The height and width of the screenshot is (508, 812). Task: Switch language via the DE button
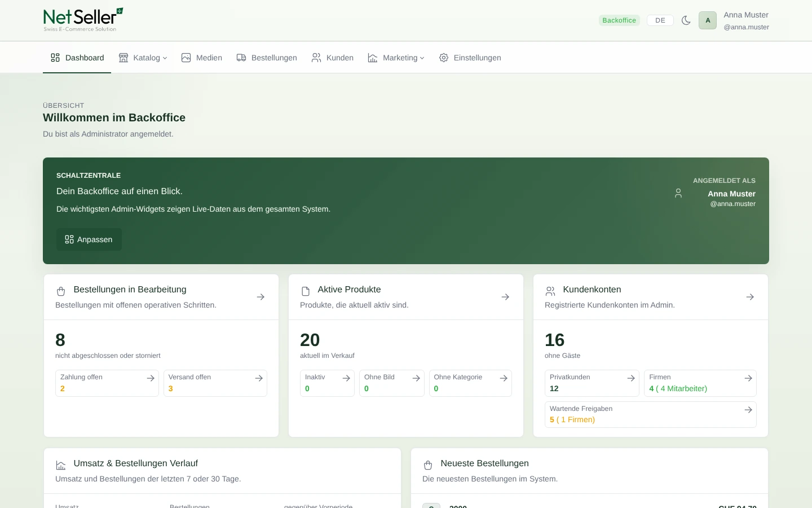coord(660,20)
